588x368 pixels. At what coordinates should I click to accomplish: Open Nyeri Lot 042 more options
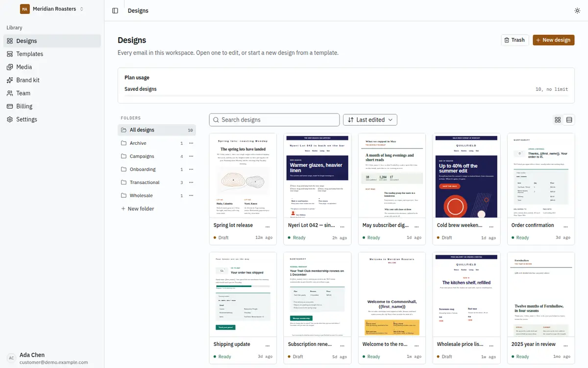click(x=342, y=226)
